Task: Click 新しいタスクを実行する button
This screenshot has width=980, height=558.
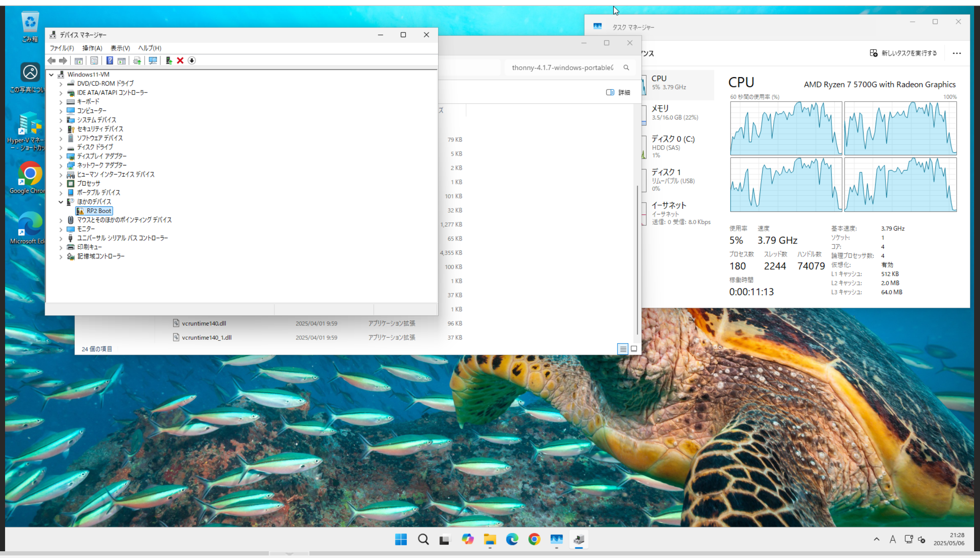Action: point(904,53)
